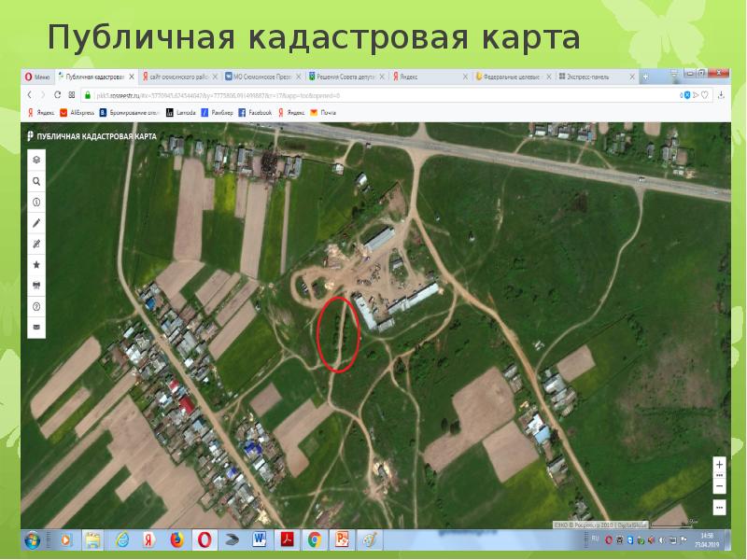Click the print map icon
The width and height of the screenshot is (747, 560).
36,285
